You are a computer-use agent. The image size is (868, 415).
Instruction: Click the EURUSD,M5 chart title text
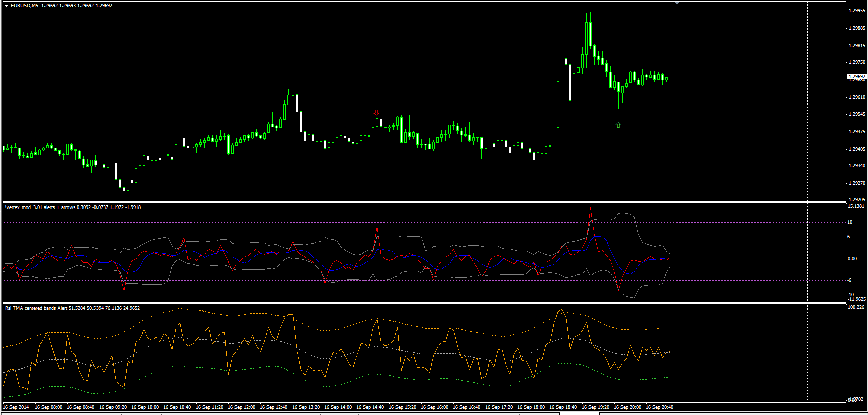25,6
